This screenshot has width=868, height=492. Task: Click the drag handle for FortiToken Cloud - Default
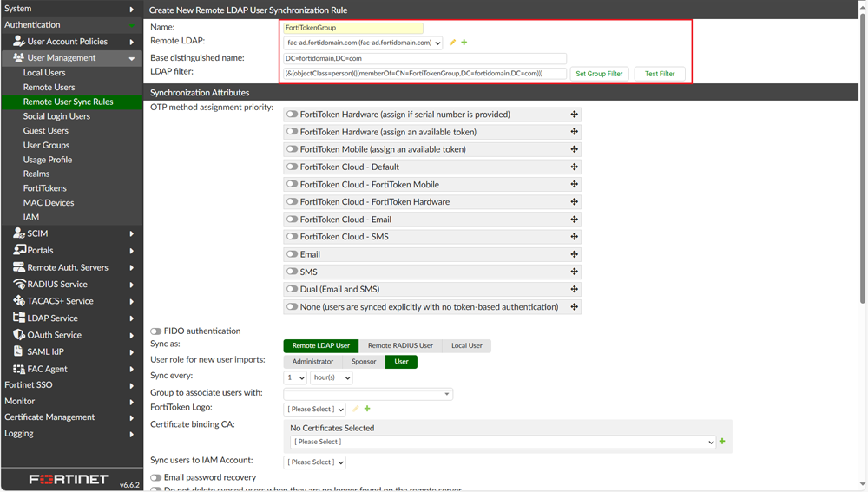574,167
